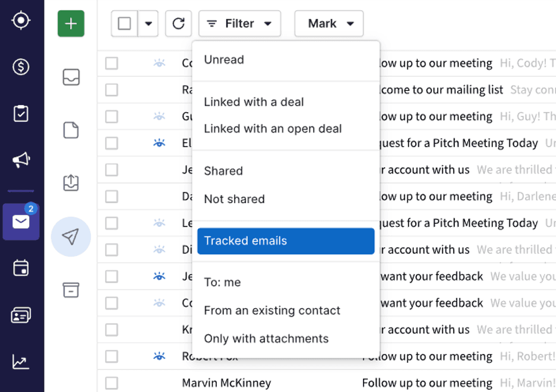Open Insights chart icon in sidebar

coord(21,362)
